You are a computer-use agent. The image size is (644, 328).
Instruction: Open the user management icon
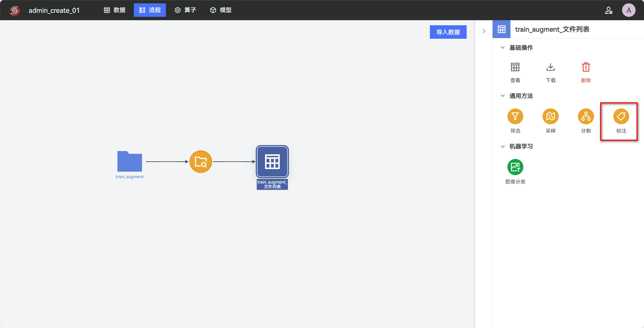pyautogui.click(x=609, y=10)
